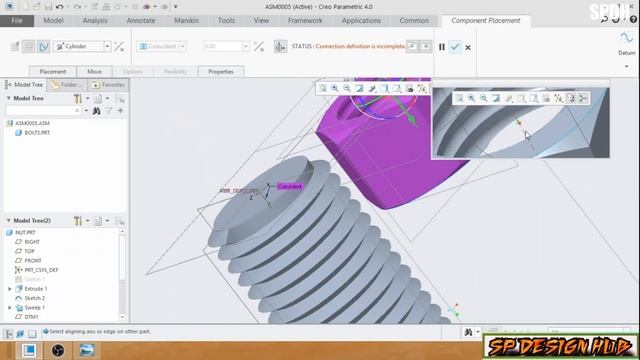Switch to the Model ribbon tab

53,20
